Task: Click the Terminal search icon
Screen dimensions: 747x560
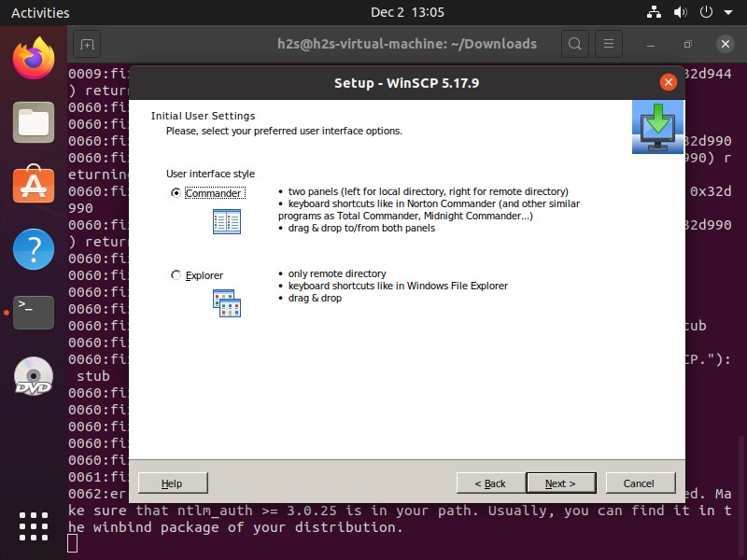Action: (575, 44)
